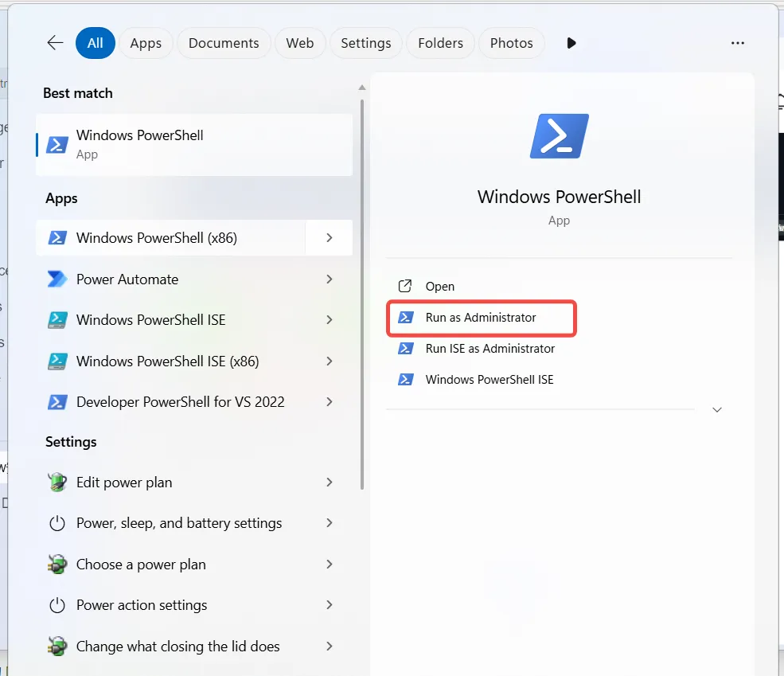Click the Power Automate app icon
The height and width of the screenshot is (676, 784).
[x=57, y=279]
